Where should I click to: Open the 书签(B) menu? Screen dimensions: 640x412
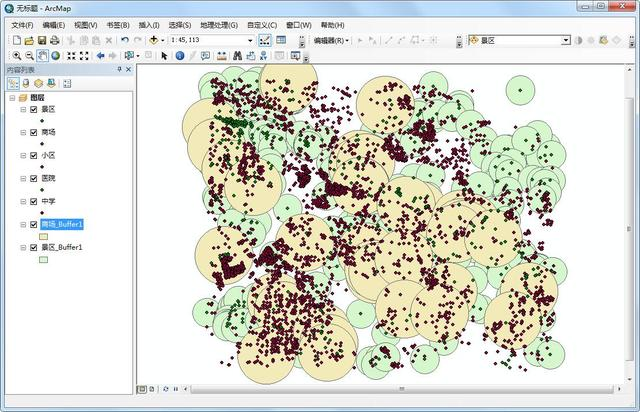point(118,25)
